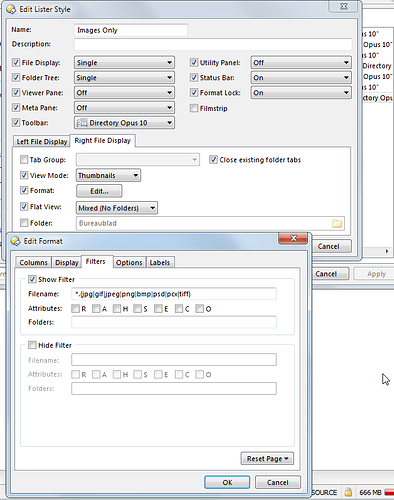Open the Flat View Mixed (No Folders) dropdown
The width and height of the screenshot is (394, 500).
pyautogui.click(x=117, y=208)
